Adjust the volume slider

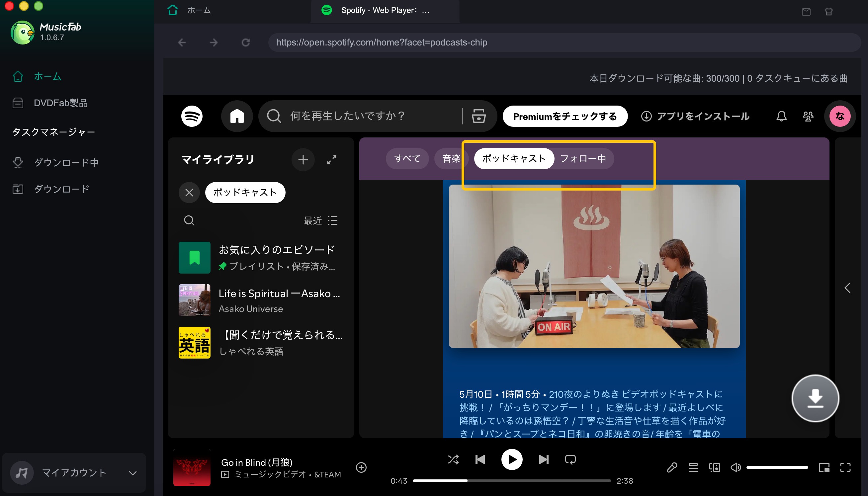pyautogui.click(x=777, y=467)
